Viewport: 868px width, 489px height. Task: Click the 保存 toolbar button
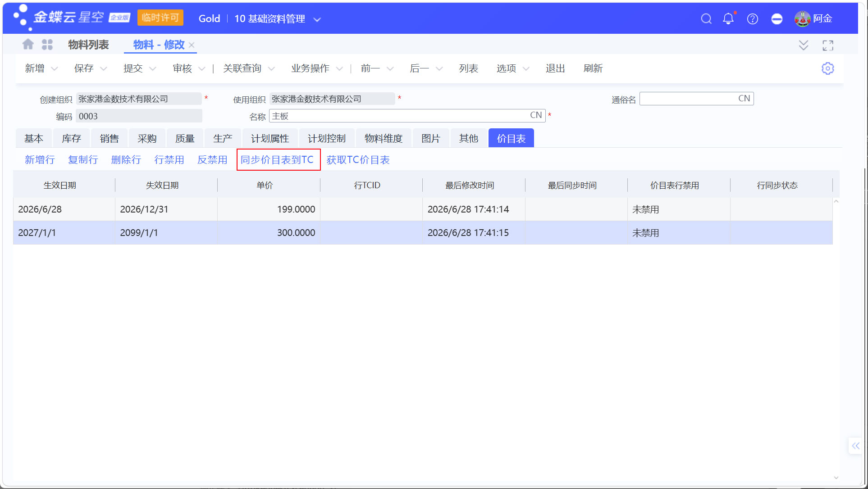[84, 68]
